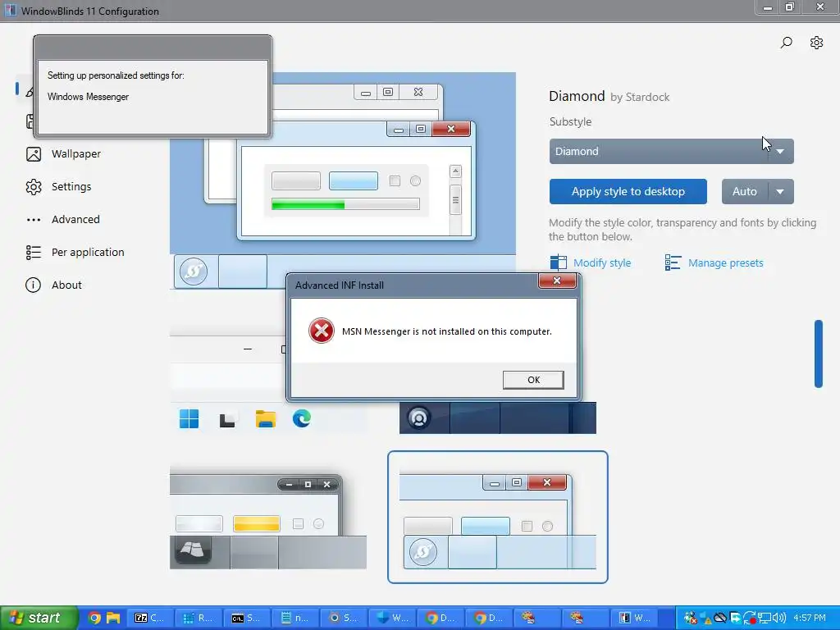This screenshot has width=840, height=630.
Task: Select the dark blue taskbar style thumbnail
Action: 498,418
